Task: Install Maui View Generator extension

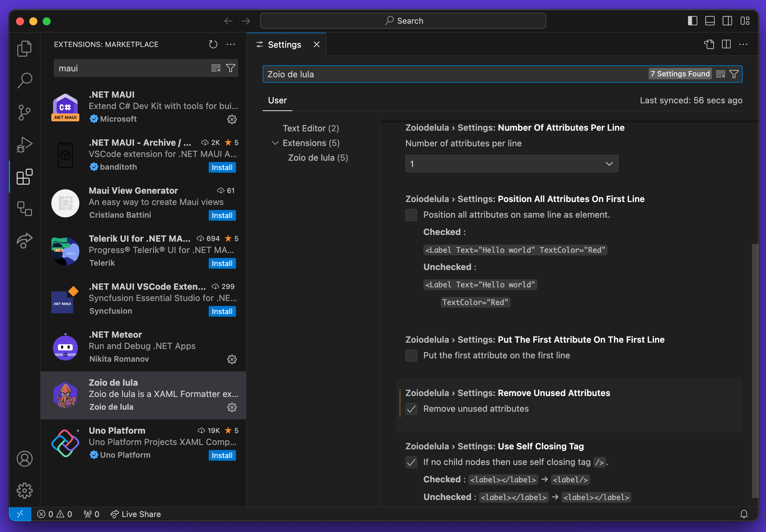Action: [x=222, y=215]
